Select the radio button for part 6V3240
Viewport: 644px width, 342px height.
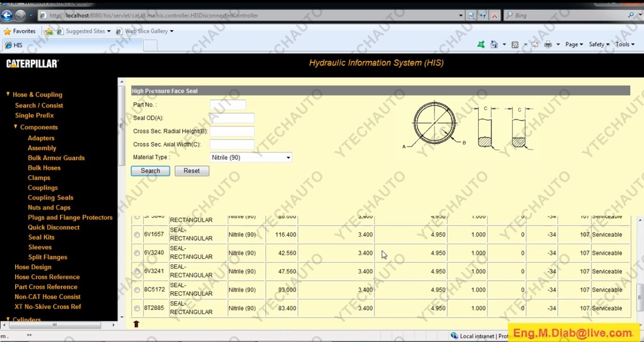click(137, 253)
